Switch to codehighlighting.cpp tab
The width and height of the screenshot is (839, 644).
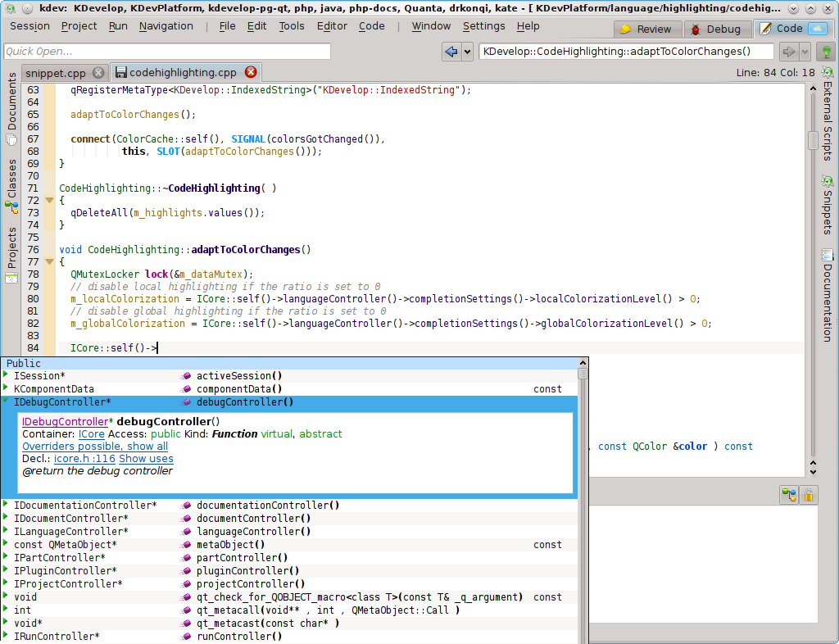183,72
